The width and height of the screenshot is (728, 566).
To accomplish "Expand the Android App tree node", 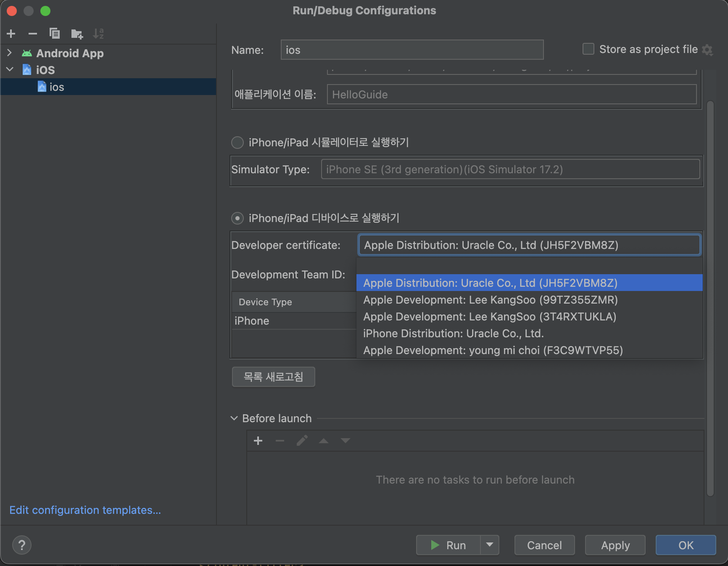I will point(10,53).
